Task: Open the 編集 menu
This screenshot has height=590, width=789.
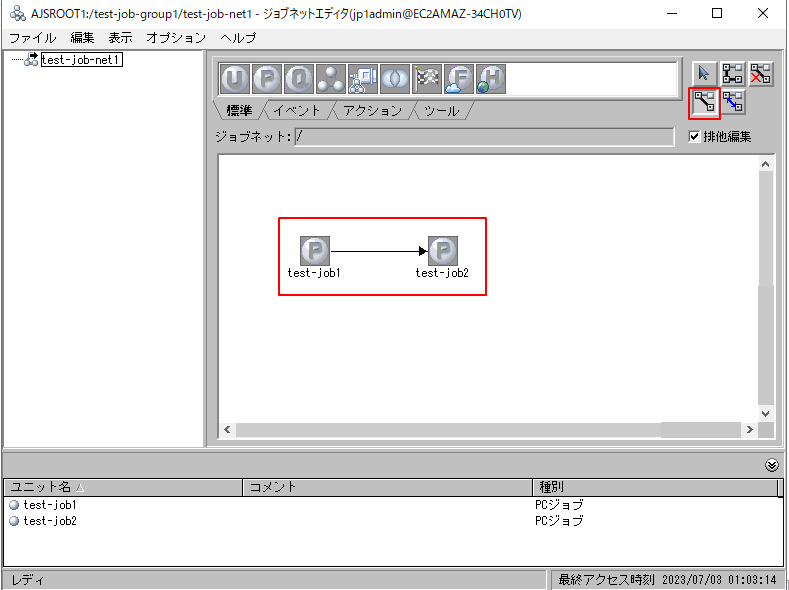Action: (82, 38)
